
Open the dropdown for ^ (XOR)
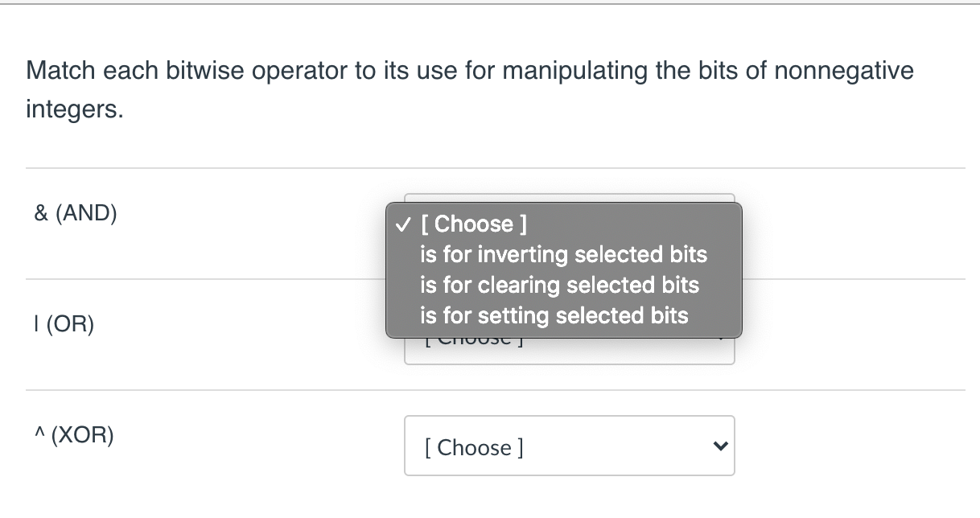pyautogui.click(x=569, y=446)
